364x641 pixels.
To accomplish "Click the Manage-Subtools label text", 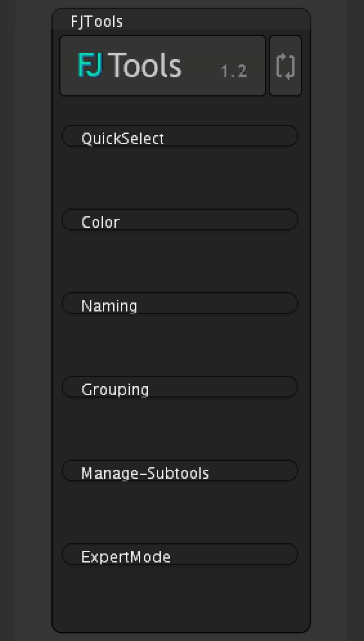I will click(145, 474).
